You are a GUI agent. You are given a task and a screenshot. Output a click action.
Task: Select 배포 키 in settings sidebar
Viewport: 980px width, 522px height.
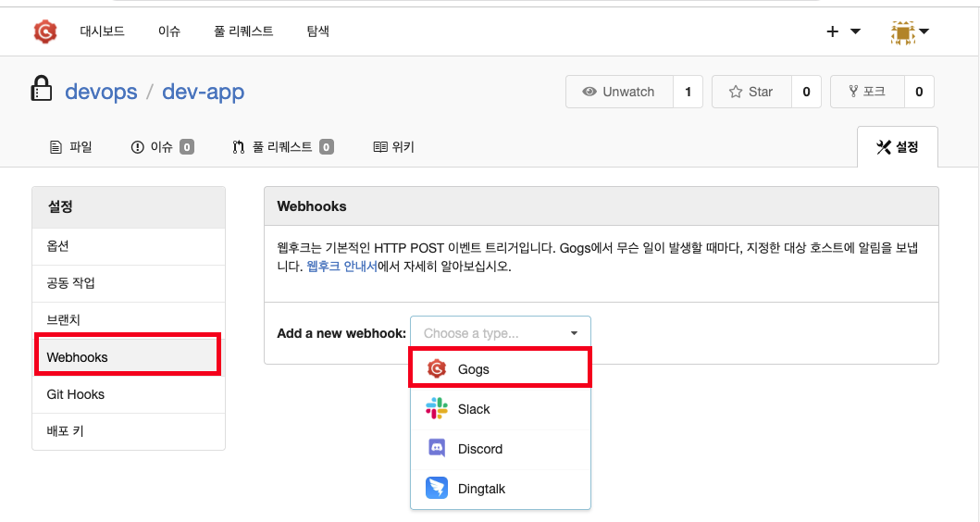point(129,431)
